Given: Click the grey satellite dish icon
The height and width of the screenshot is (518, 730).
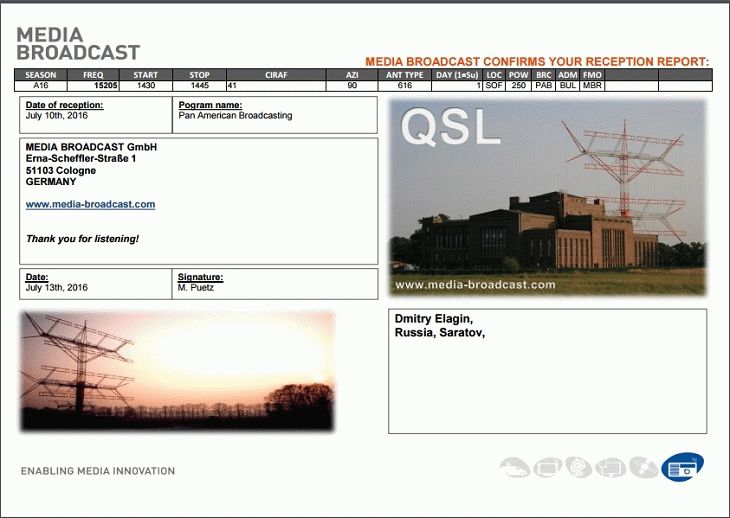Looking at the screenshot, I should click(x=643, y=467).
